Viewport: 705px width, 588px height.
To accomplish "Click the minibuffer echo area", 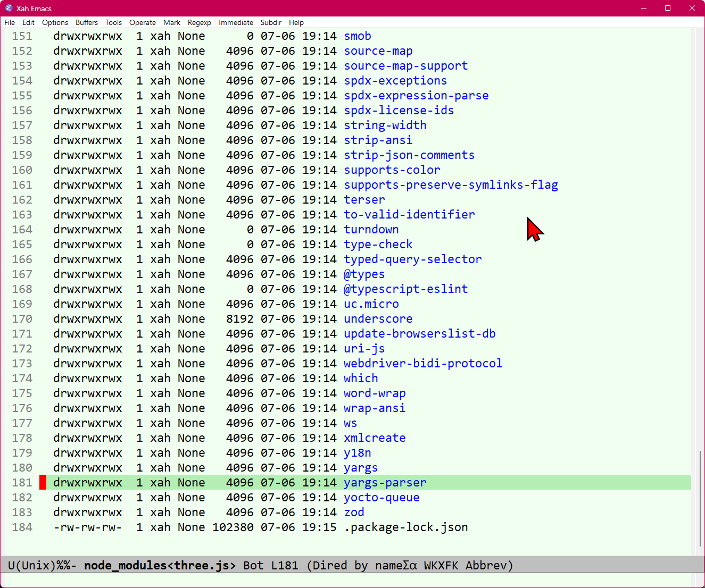I will click(x=352, y=580).
